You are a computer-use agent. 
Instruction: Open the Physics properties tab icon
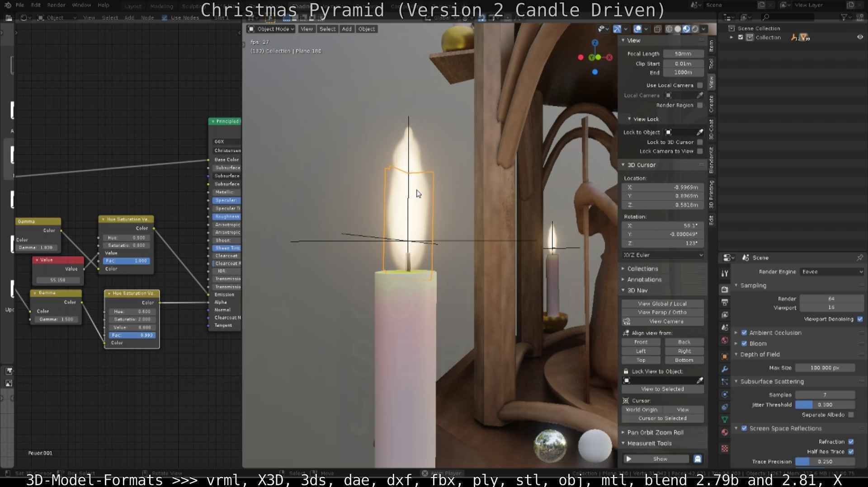tap(725, 394)
